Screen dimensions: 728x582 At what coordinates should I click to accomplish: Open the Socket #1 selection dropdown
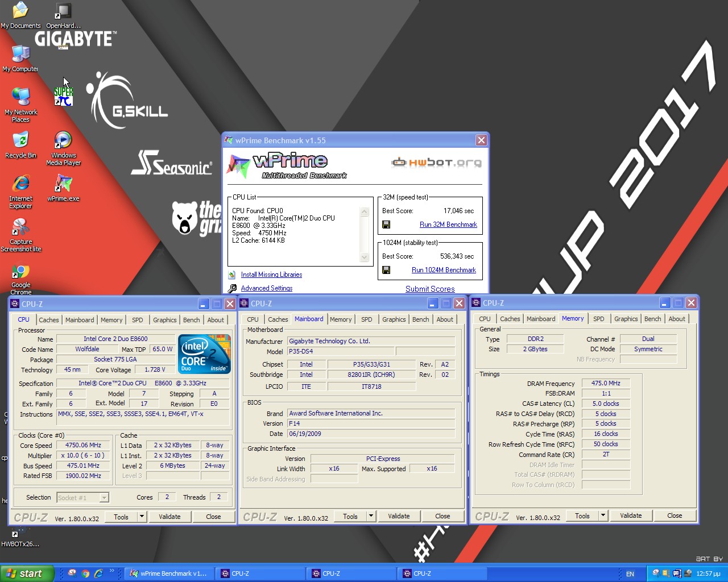click(104, 498)
